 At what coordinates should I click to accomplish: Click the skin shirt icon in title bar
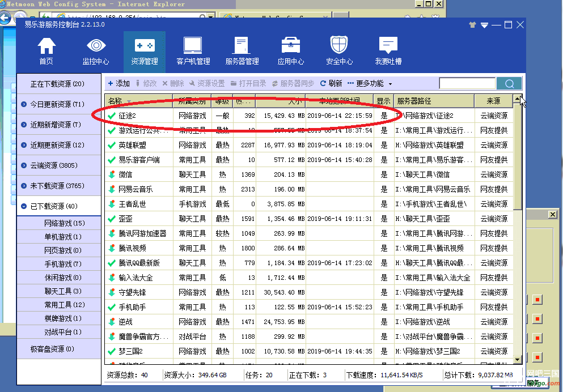click(472, 25)
